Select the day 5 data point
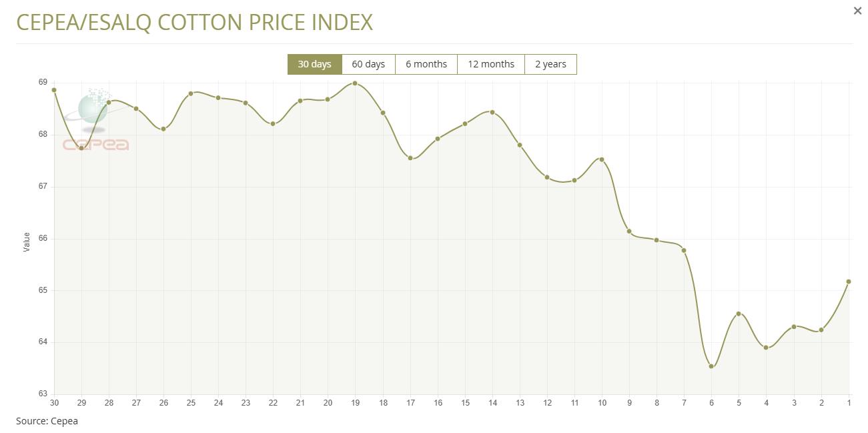Image resolution: width=868 pixels, height=433 pixels. click(x=739, y=314)
